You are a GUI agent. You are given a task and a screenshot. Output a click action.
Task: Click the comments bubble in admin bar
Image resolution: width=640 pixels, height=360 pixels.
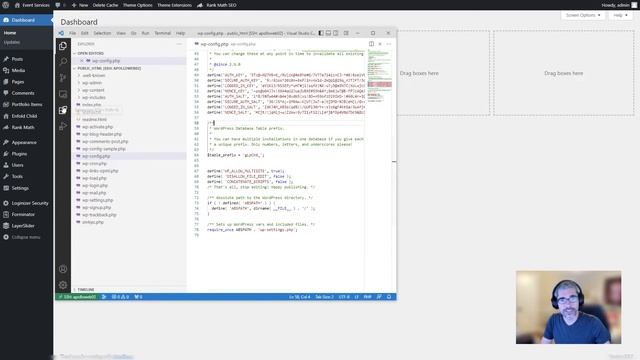pos(60,5)
